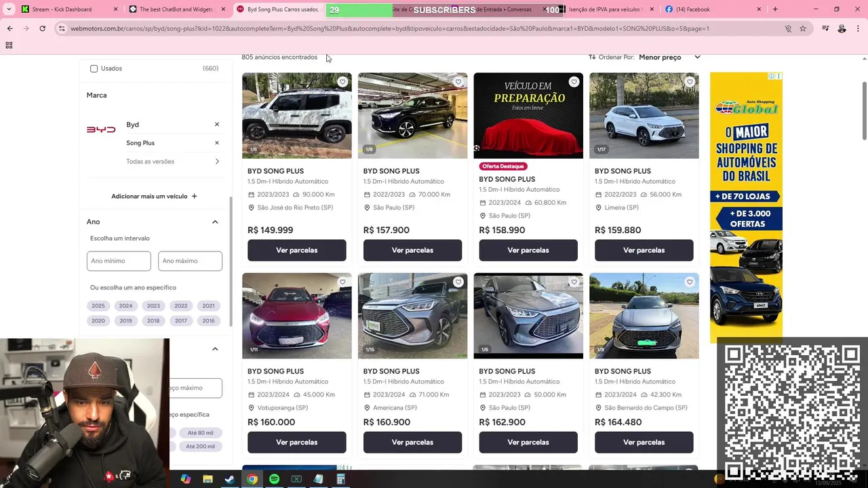Select the Byd Song Plus Carros usados tab
This screenshot has height=488, width=868.
[x=282, y=9]
